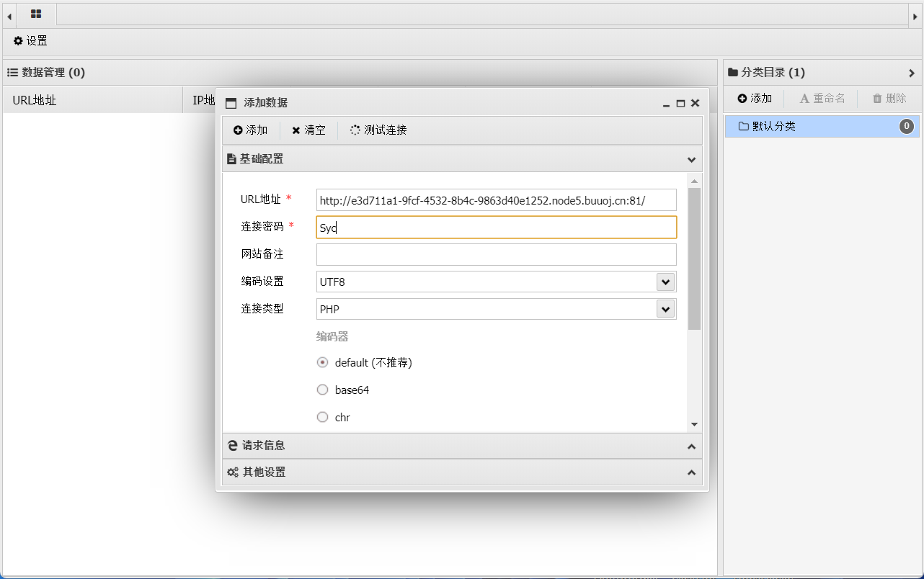
Task: Click the 删除 delete button
Action: (889, 99)
